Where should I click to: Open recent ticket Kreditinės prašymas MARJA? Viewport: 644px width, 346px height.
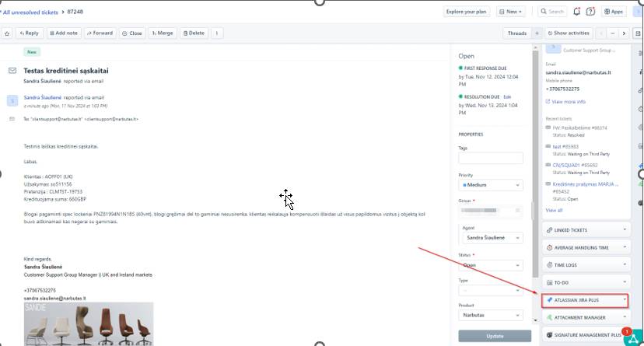[x=585, y=183]
